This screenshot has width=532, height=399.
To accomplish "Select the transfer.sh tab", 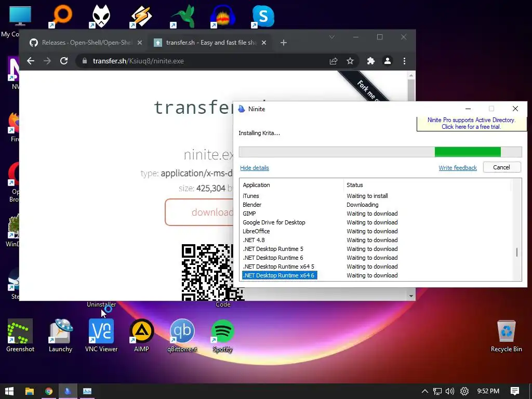I will coord(210,43).
